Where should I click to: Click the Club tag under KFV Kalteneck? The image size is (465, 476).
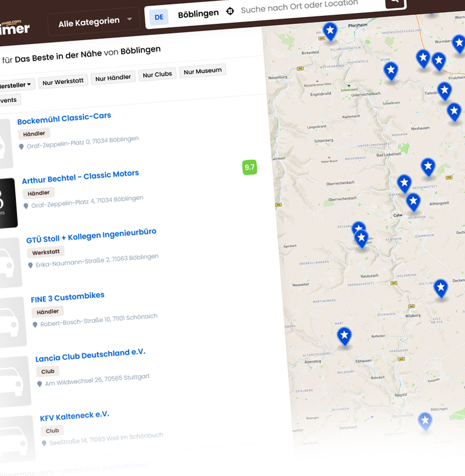click(52, 431)
